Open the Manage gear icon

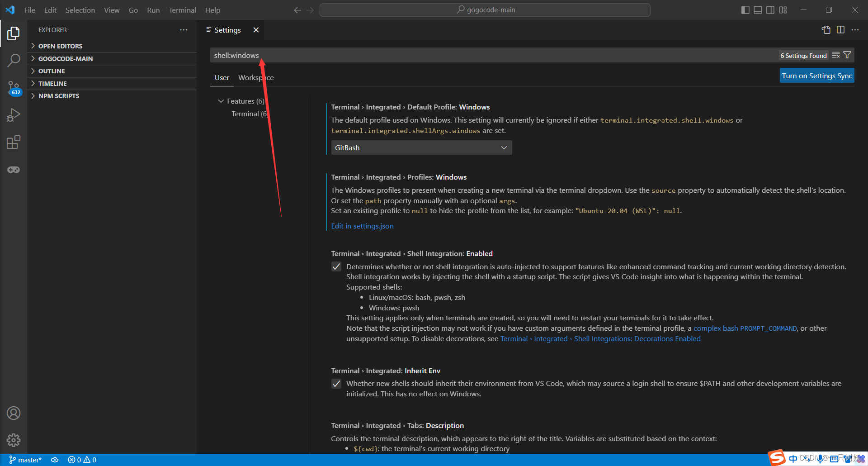point(14,440)
